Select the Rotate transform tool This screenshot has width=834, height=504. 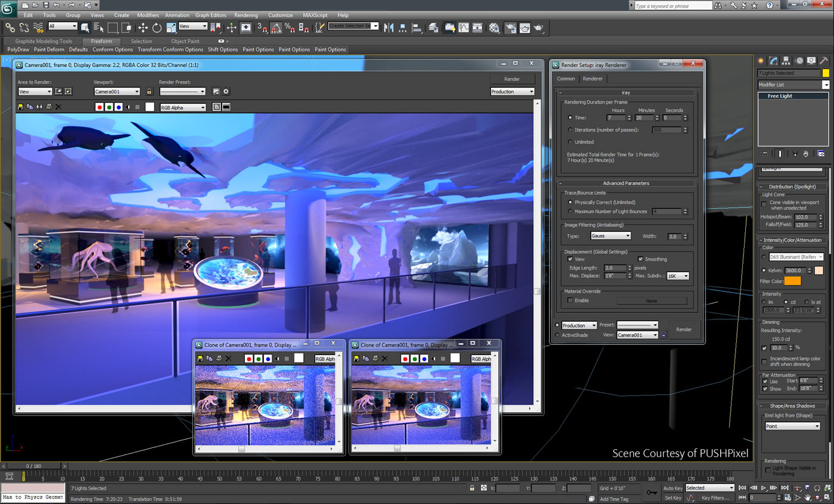pos(157,27)
